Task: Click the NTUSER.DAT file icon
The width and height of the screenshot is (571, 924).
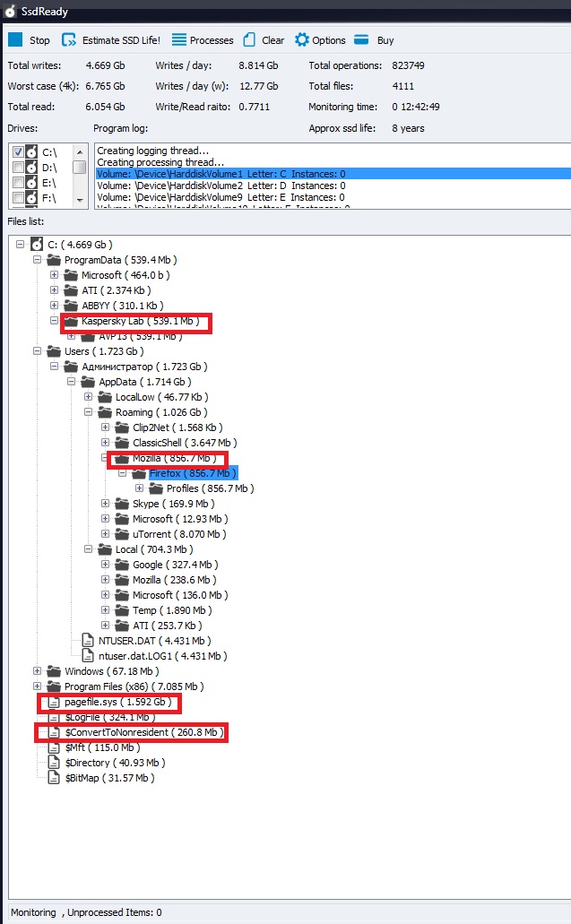Action: [88, 641]
